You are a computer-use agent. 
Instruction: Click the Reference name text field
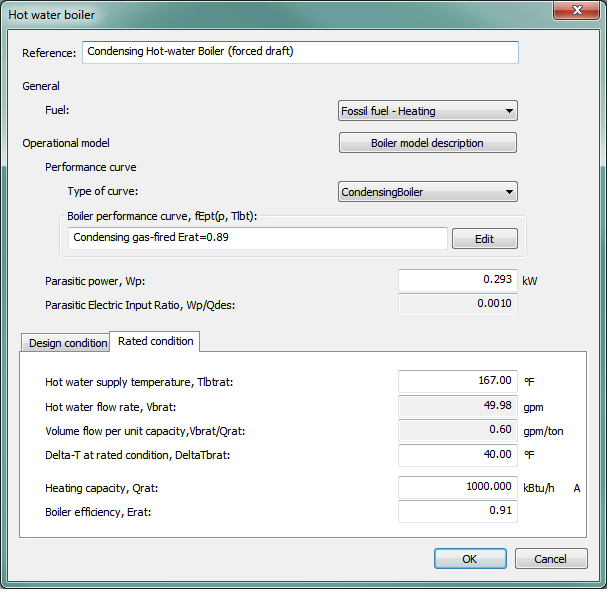point(300,52)
